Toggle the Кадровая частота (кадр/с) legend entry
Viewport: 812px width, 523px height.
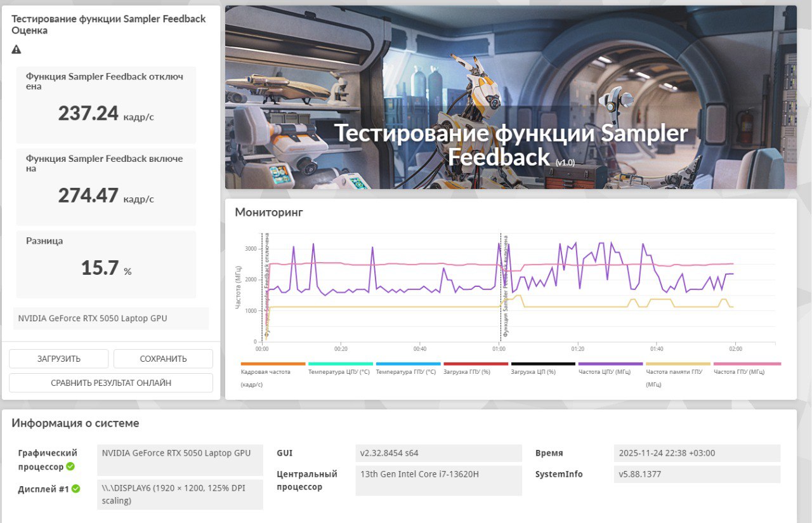(273, 374)
